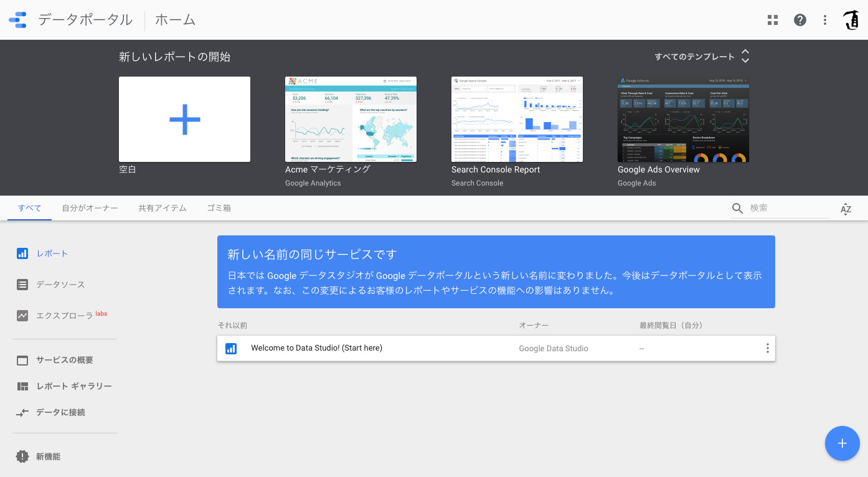Viewport: 868px width, 477px height.
Task: Click the Google Data Studio owner cell
Action: pyautogui.click(x=554, y=349)
